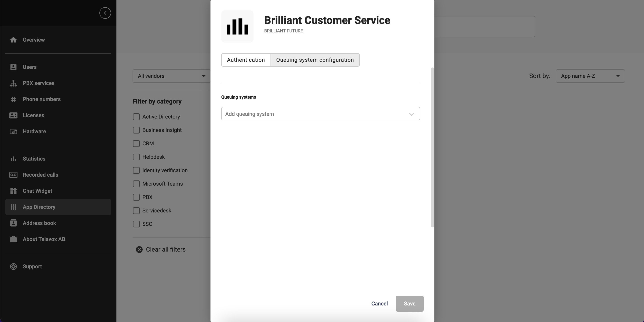Image resolution: width=644 pixels, height=322 pixels.
Task: Open the PBX services icon in the sidebar
Action: (x=13, y=83)
